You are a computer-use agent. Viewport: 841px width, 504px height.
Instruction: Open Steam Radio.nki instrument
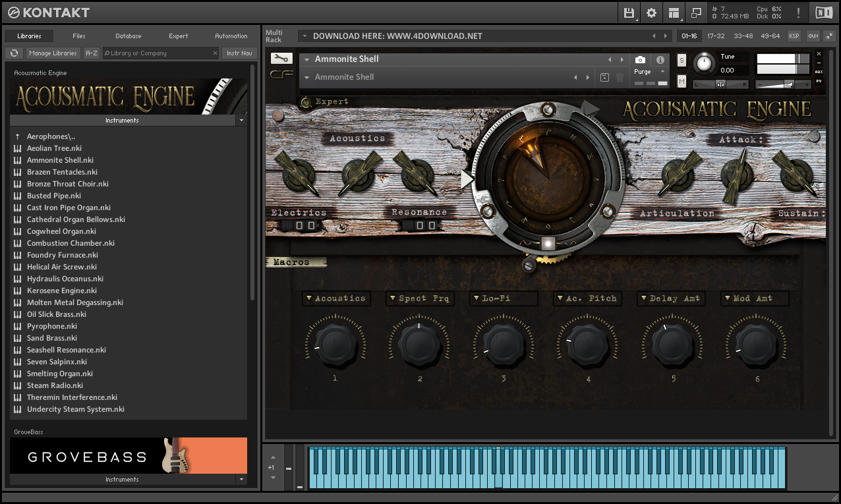55,385
